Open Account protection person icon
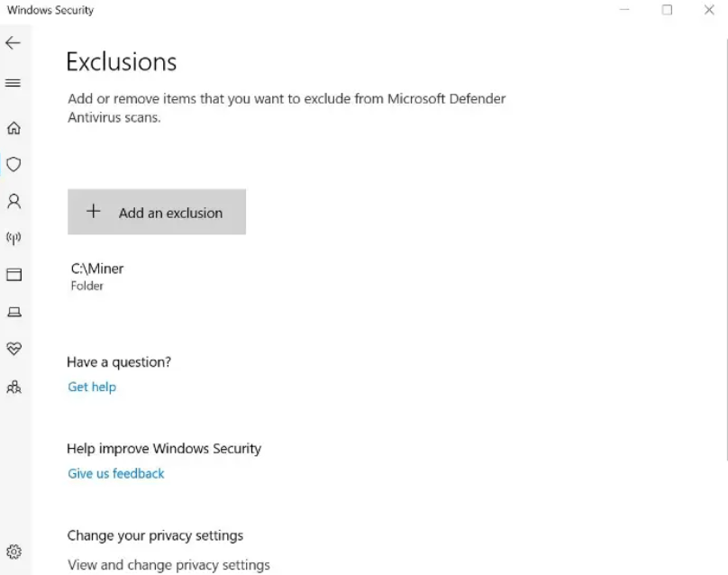Viewport: 728px width, 575px height. (x=14, y=201)
